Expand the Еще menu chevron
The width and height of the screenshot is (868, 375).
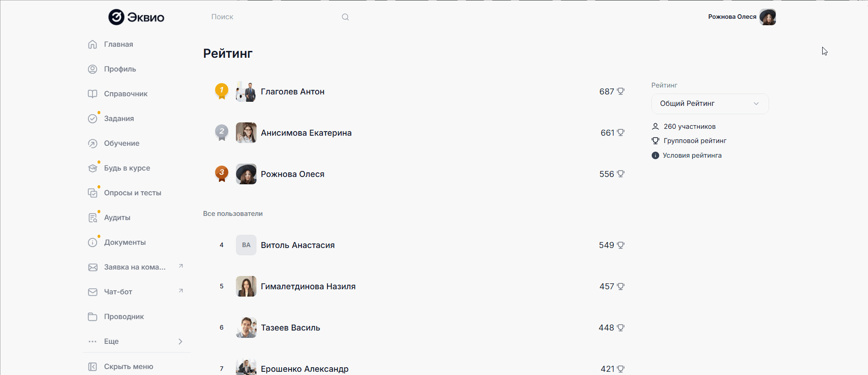180,342
